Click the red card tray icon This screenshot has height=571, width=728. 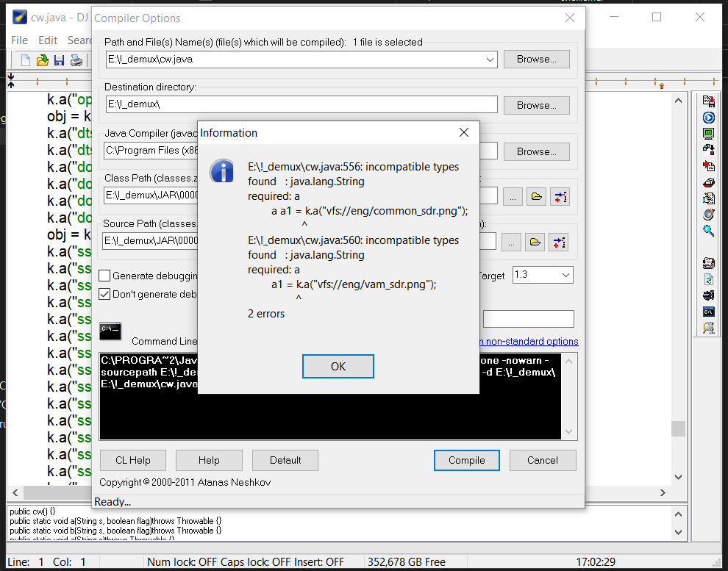708,182
